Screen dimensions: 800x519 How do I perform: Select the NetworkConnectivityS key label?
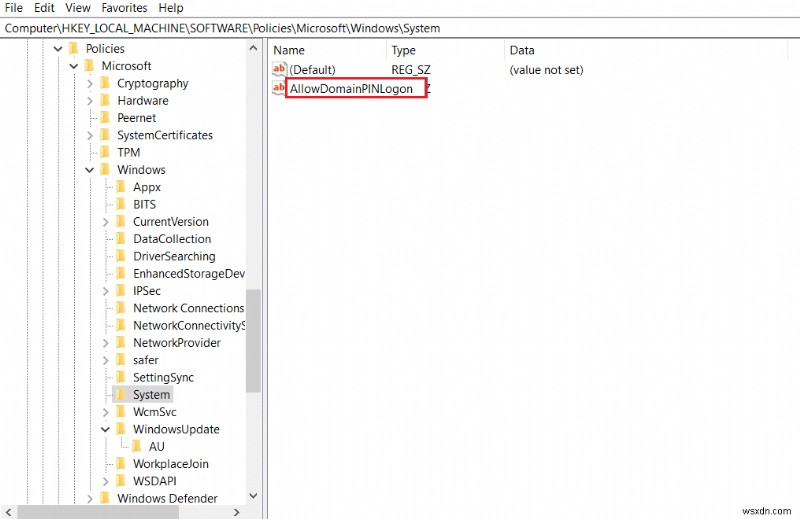click(189, 326)
